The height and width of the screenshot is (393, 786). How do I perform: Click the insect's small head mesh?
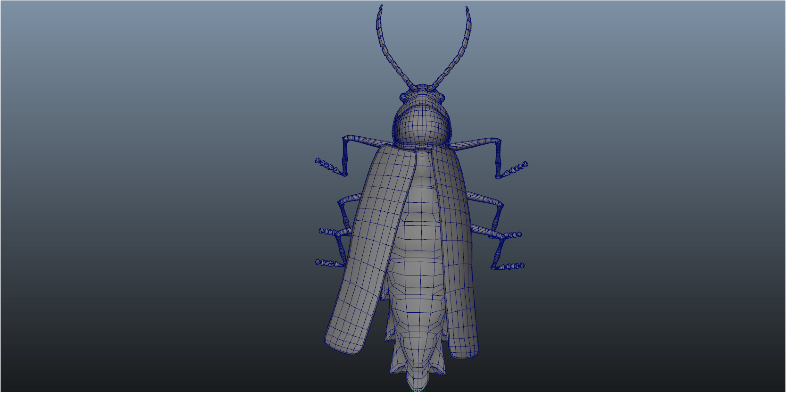pos(422,95)
